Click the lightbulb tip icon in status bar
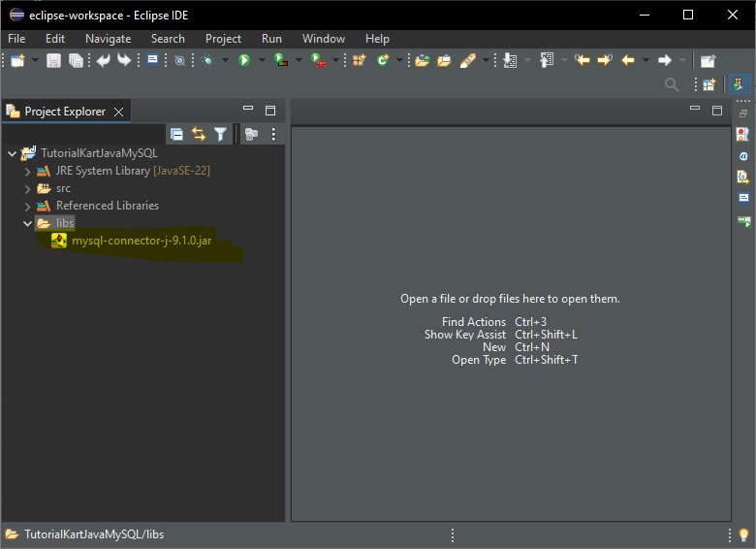The width and height of the screenshot is (756, 549). pos(743,534)
